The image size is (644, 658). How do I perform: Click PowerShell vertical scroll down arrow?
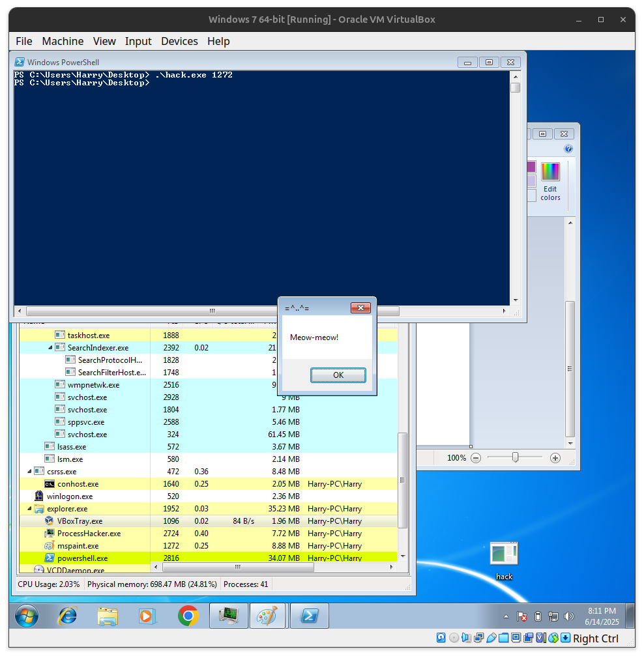(x=515, y=300)
